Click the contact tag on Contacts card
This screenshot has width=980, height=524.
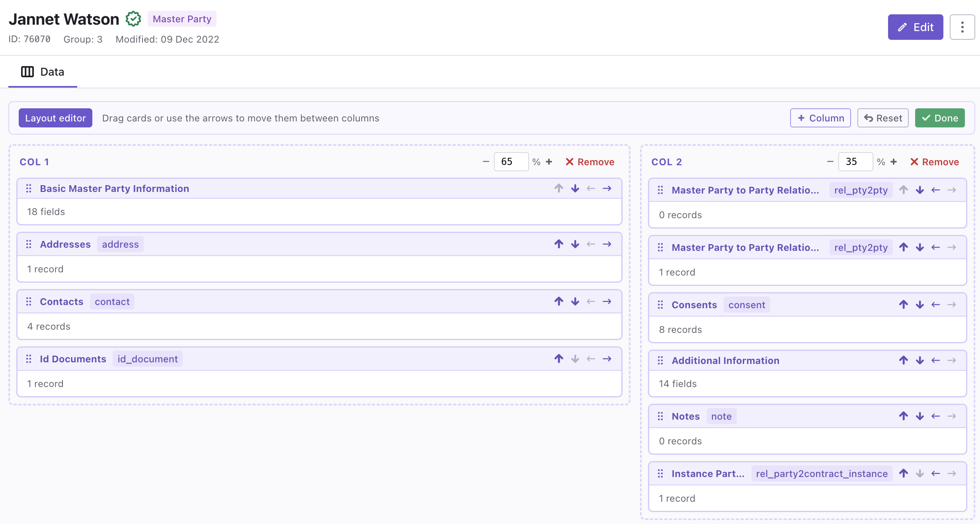[112, 301]
